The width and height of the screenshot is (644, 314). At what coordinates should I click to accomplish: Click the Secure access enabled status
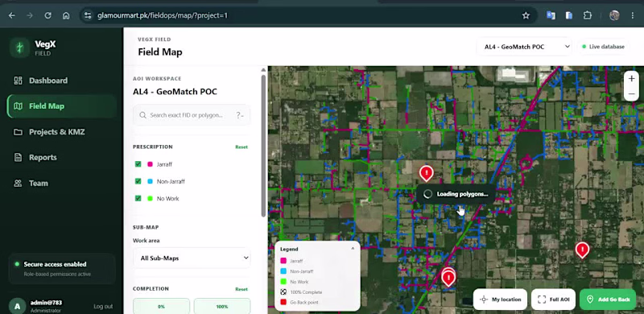(x=62, y=268)
